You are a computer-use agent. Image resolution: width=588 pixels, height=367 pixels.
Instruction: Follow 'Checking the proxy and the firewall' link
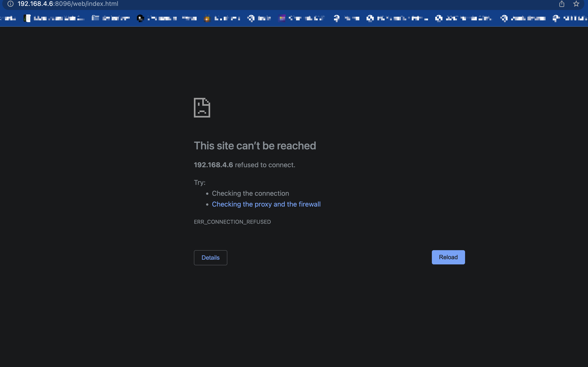(x=266, y=204)
